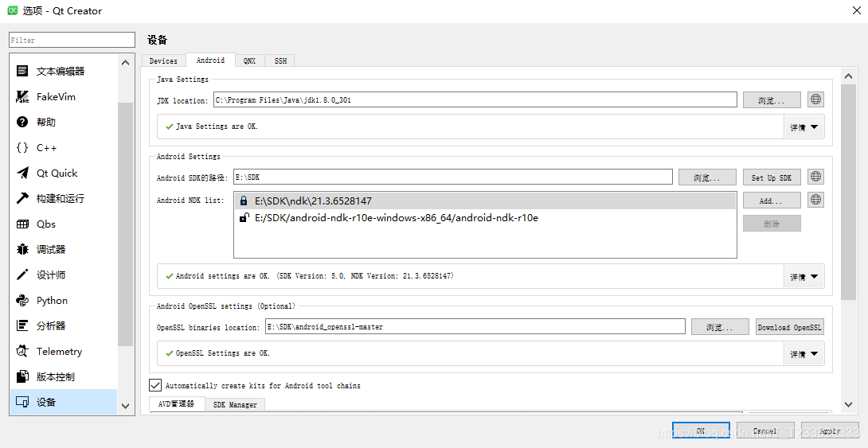Click the Cancel button

(764, 430)
